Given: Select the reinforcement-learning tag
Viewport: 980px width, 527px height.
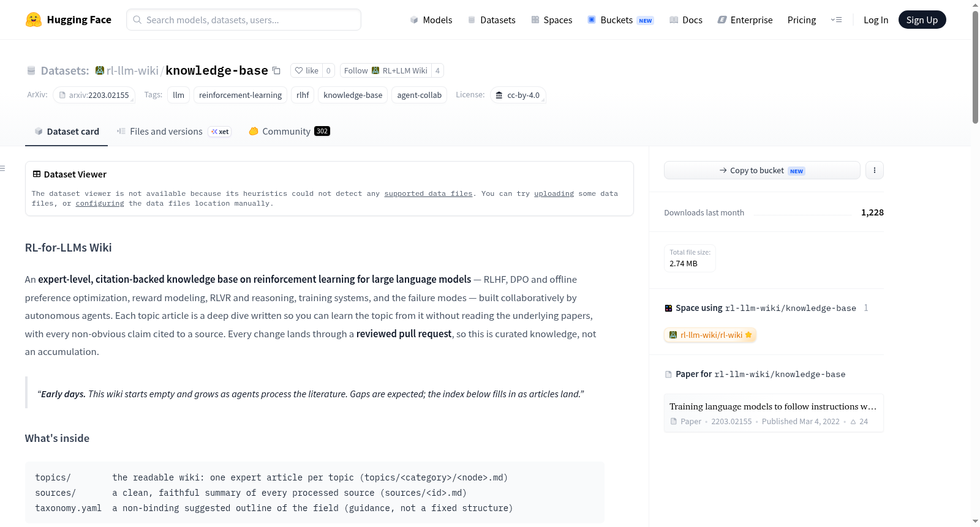Looking at the screenshot, I should pyautogui.click(x=240, y=95).
